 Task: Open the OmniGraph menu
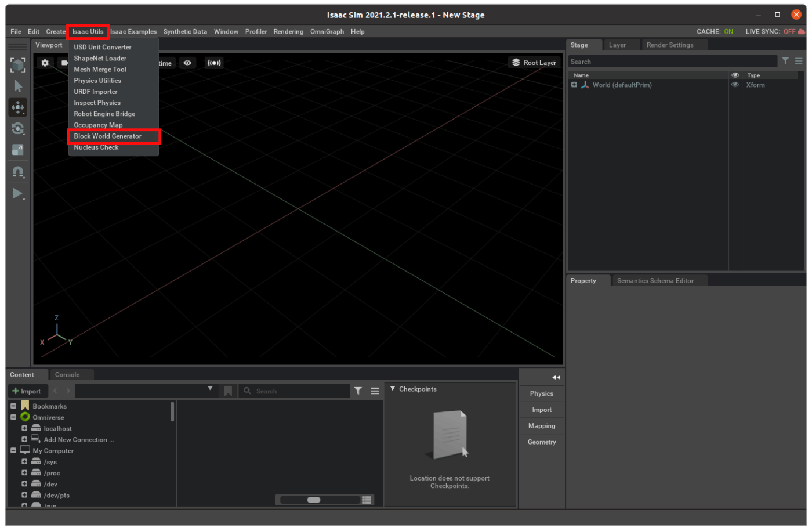coord(327,31)
